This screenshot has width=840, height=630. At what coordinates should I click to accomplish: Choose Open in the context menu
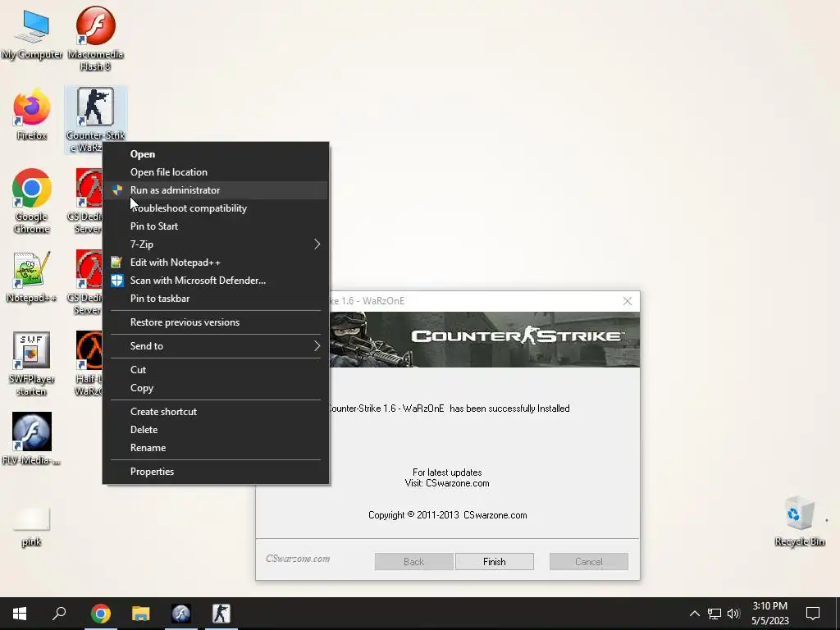pyautogui.click(x=216, y=154)
